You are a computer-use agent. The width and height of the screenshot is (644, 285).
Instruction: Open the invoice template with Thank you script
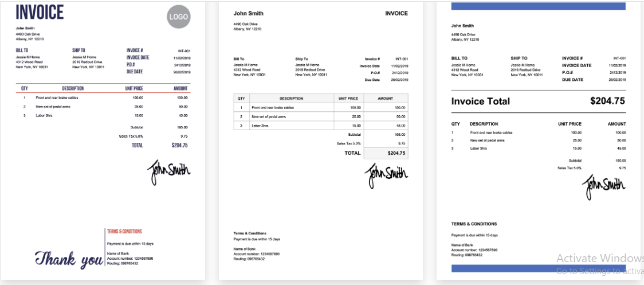point(103,140)
